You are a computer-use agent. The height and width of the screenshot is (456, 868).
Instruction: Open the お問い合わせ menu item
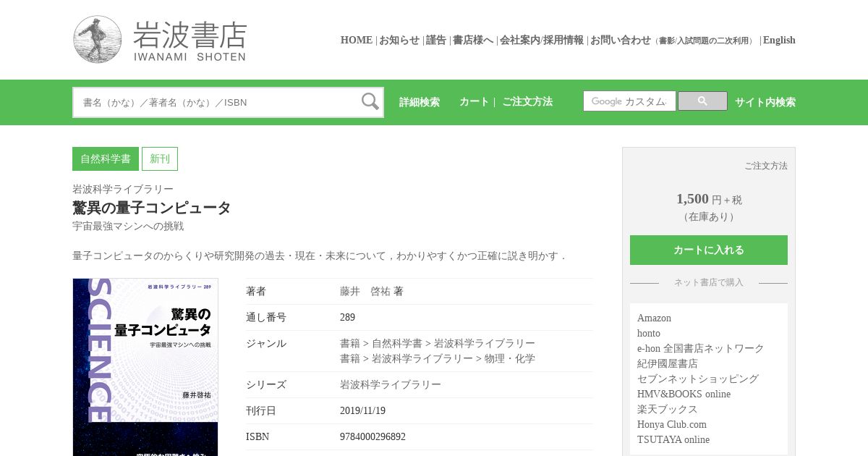621,41
